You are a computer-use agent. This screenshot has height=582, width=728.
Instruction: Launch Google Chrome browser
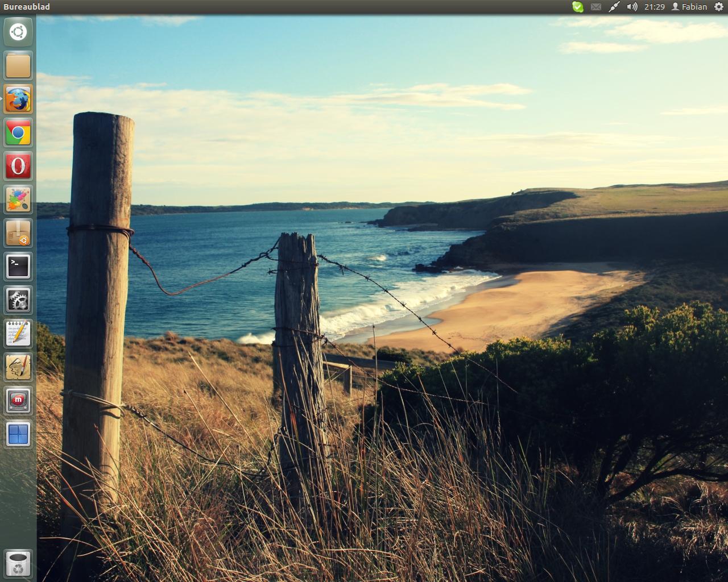18,133
